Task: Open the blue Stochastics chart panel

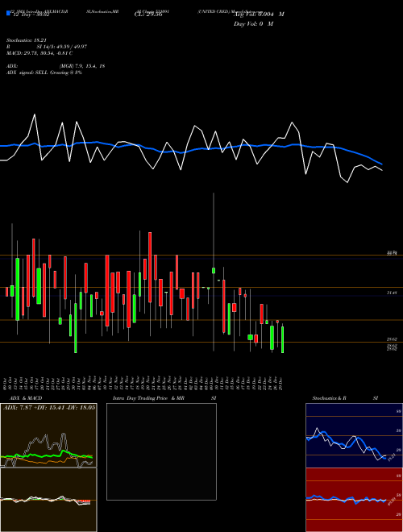Action: point(354,435)
